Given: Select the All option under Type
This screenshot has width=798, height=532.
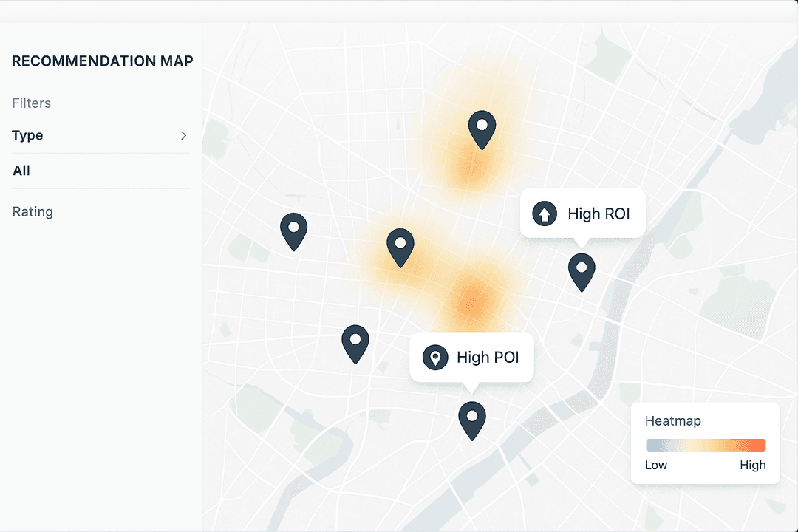Looking at the screenshot, I should click(x=21, y=171).
